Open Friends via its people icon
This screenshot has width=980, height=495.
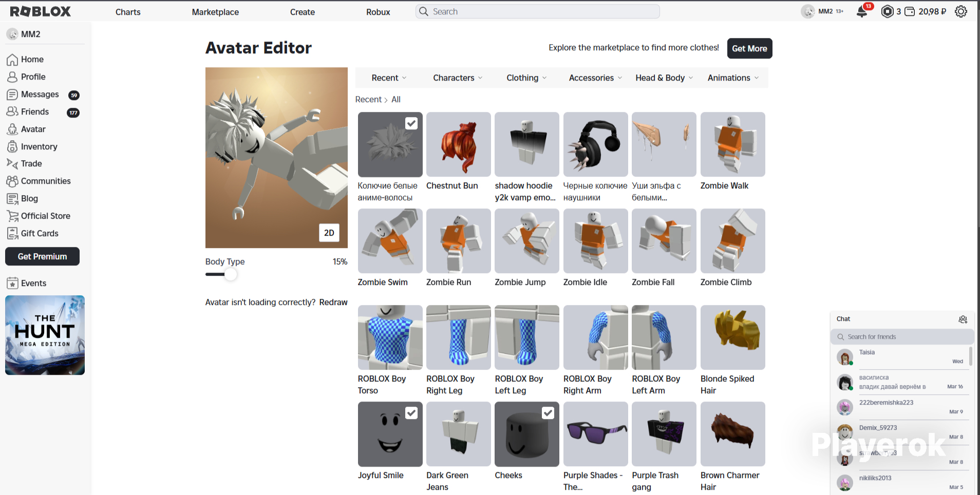12,111
